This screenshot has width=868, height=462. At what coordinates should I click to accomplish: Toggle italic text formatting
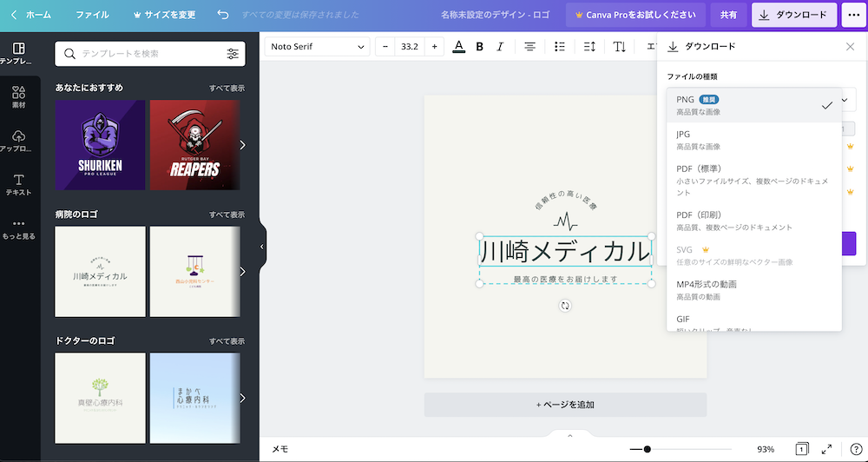(x=500, y=47)
